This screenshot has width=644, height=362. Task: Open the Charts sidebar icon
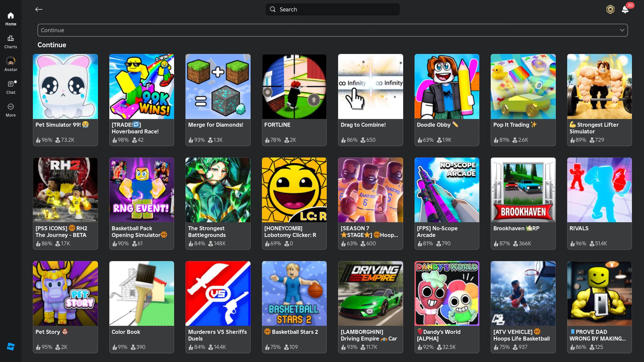11,42
